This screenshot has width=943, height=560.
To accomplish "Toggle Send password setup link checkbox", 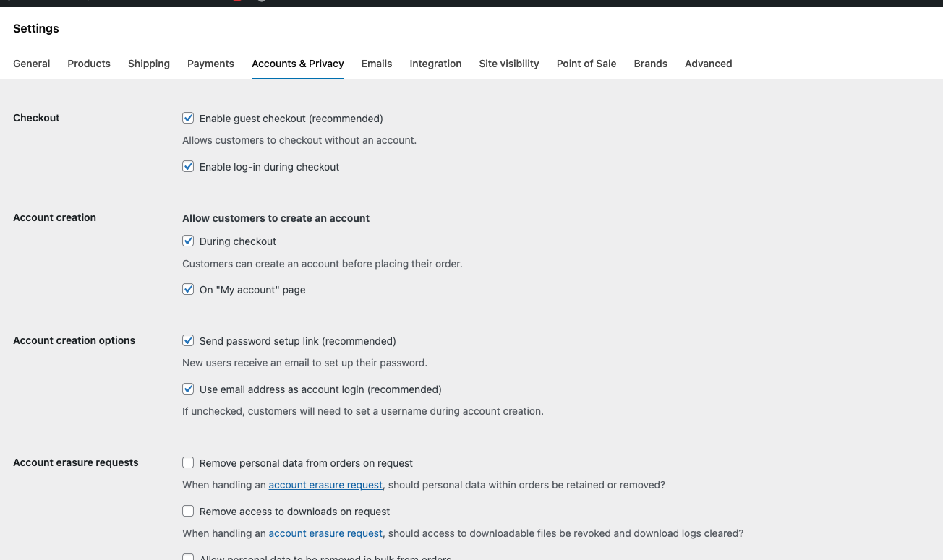I will [188, 340].
